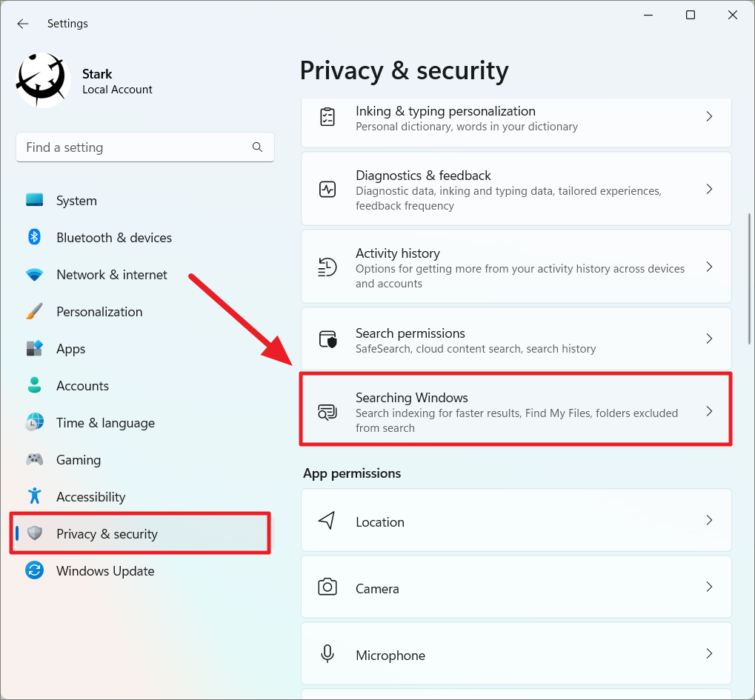Click the Camera icon
The width and height of the screenshot is (755, 700).
pyautogui.click(x=327, y=587)
